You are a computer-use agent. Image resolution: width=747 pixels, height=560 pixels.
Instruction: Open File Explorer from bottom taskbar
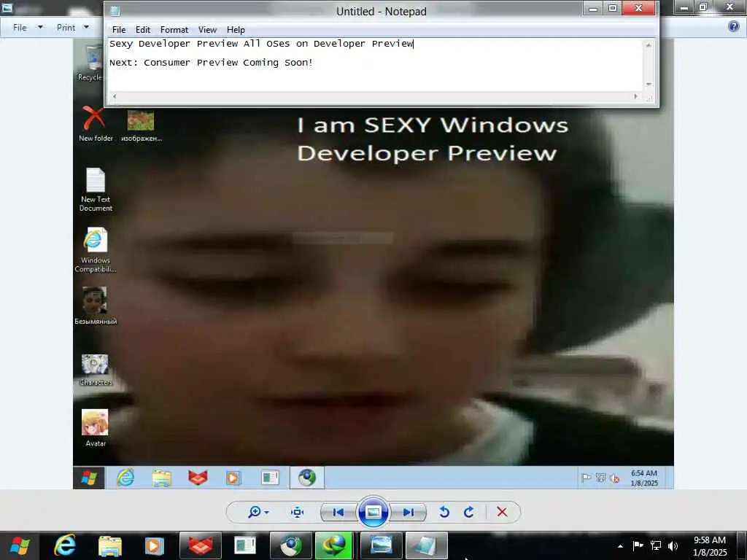coord(110,545)
